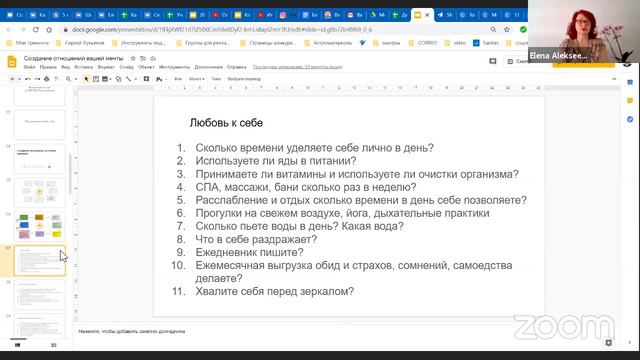
Task: Click the cloud save status icon
Action: (153, 58)
